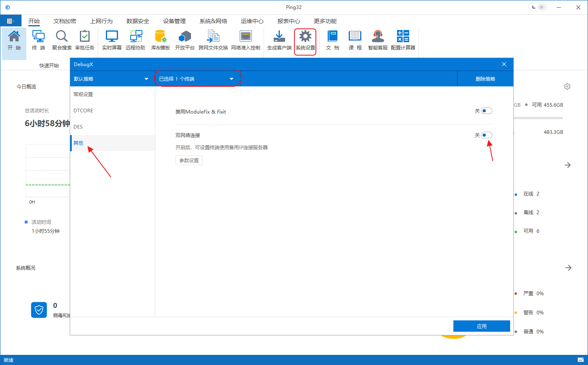Open 系统设置 gear icon

tap(305, 40)
